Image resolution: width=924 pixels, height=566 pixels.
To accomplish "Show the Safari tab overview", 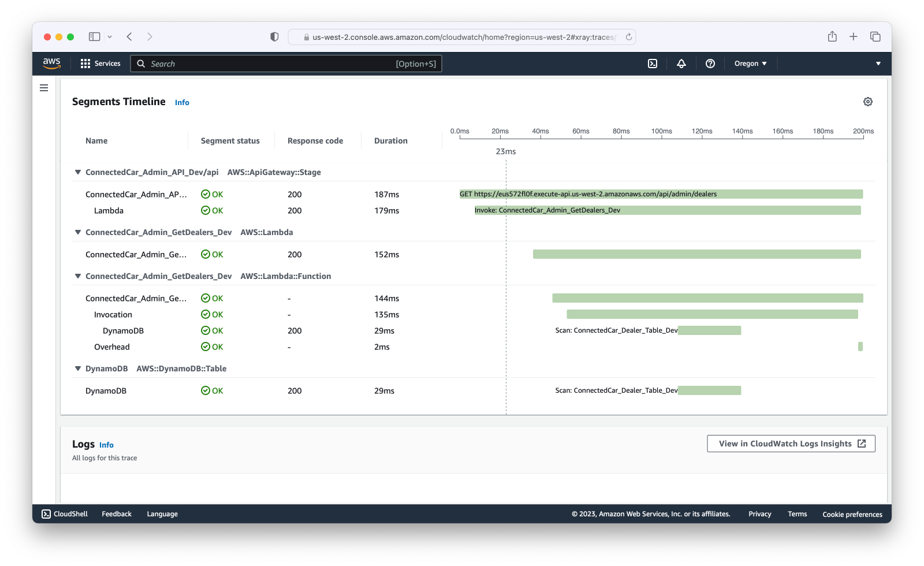I will click(875, 36).
